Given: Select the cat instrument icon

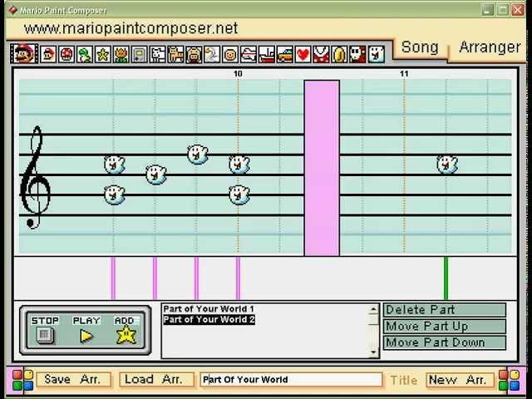Looking at the screenshot, I should point(175,54).
